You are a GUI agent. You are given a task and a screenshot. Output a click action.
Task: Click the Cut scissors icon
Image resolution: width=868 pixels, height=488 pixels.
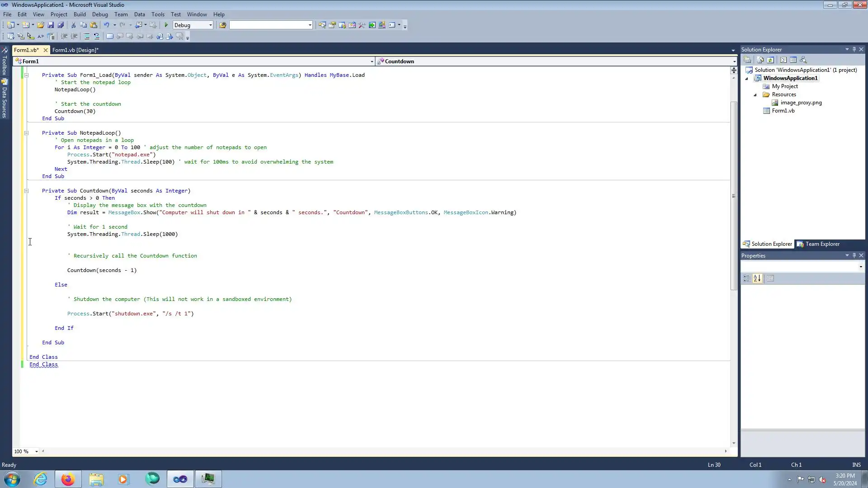(73, 25)
